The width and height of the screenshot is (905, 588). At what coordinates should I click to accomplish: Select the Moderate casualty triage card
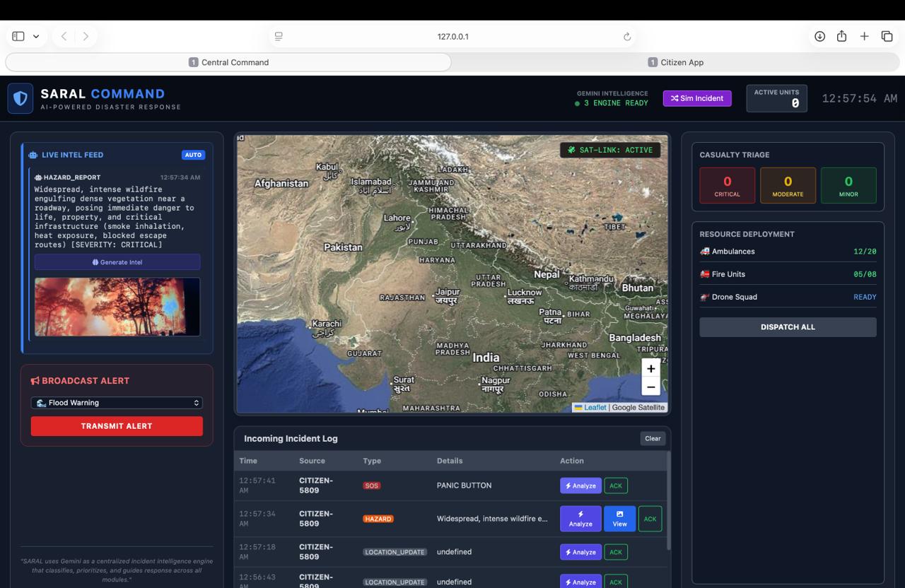click(788, 186)
